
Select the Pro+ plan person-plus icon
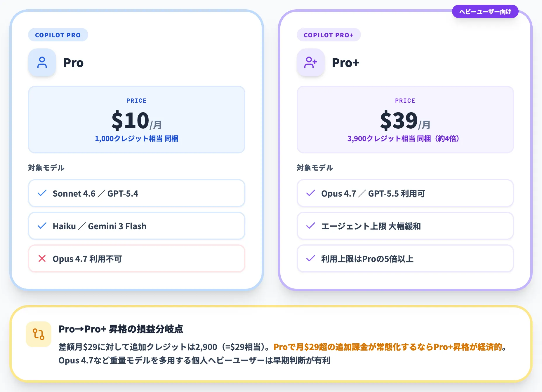(x=310, y=62)
